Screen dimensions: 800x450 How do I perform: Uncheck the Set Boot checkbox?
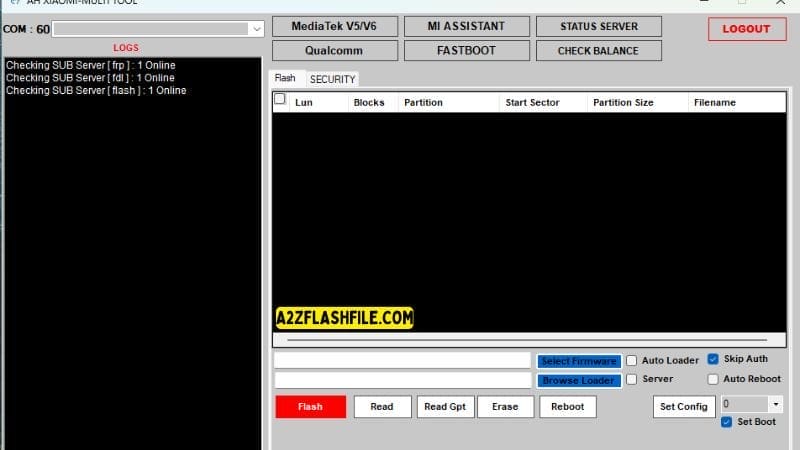pyautogui.click(x=727, y=422)
